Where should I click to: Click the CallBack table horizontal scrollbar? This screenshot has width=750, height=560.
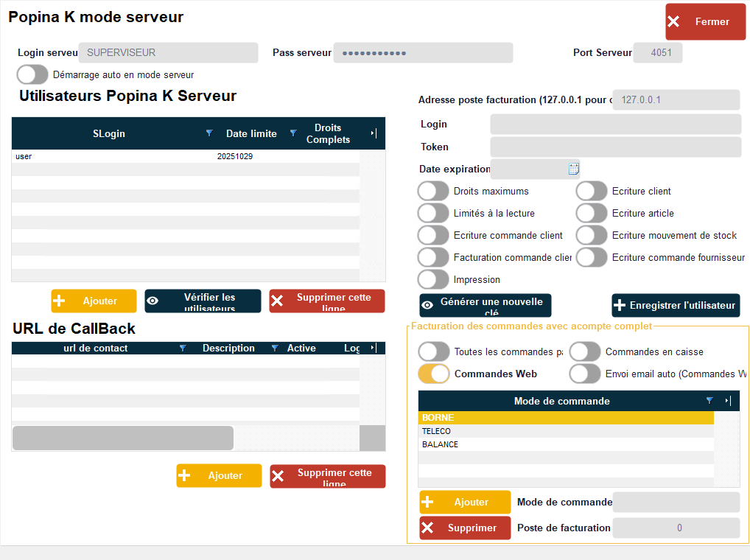point(123,438)
